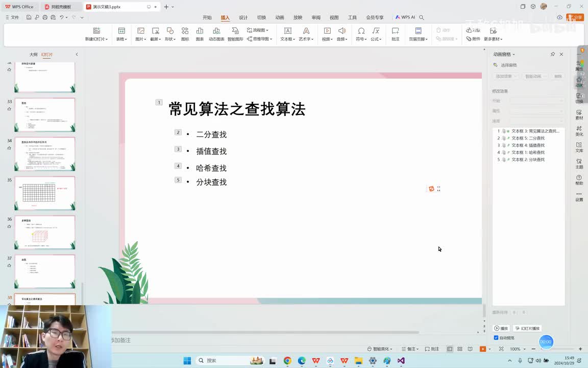
Task: Expand 新建幻灯片 new slide dropdown
Action: tap(107, 39)
